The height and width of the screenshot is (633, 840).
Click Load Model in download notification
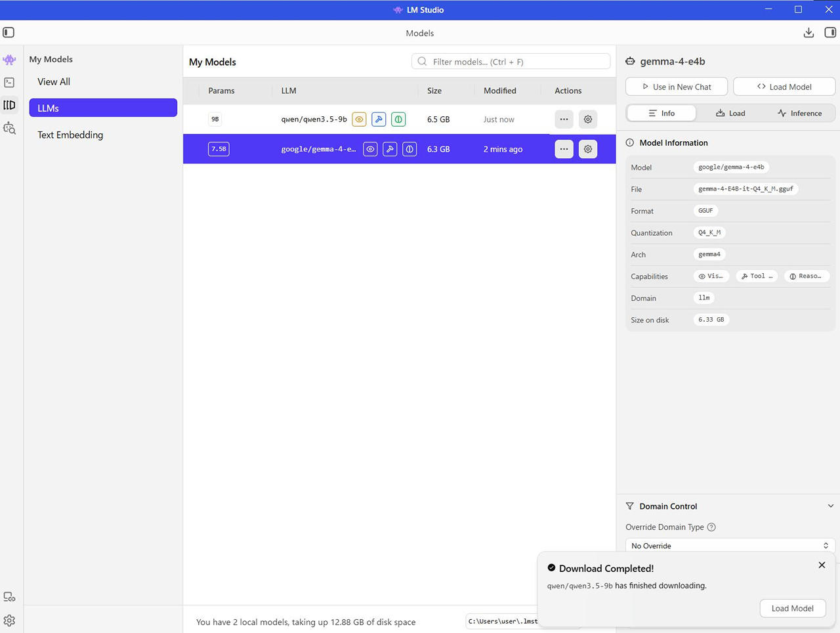tap(792, 608)
